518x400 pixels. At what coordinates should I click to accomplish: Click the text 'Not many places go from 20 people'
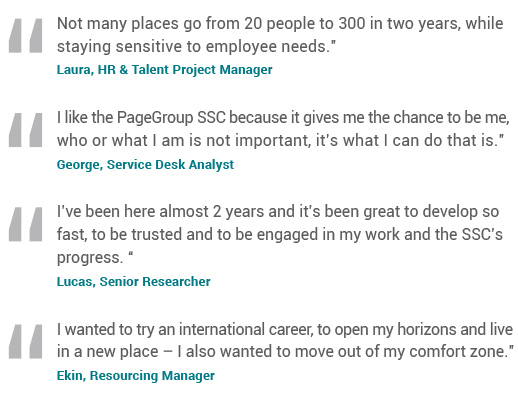161,24
